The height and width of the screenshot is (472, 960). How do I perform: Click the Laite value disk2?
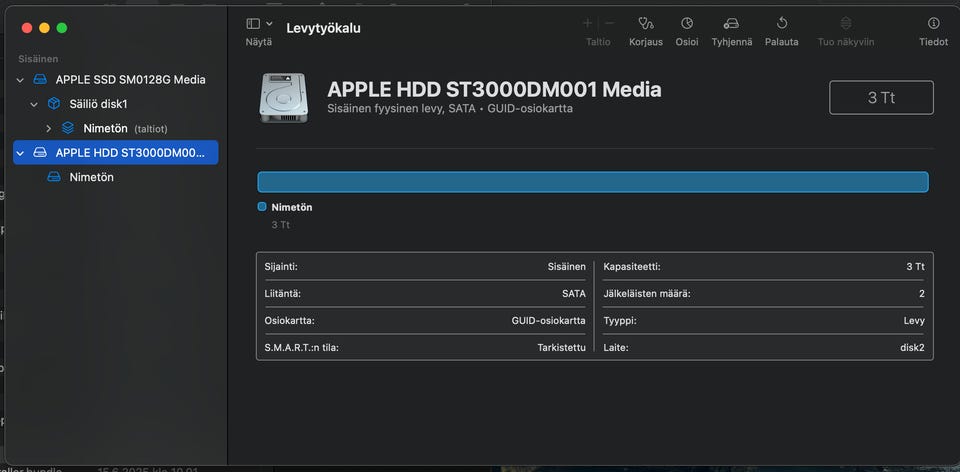coord(912,348)
